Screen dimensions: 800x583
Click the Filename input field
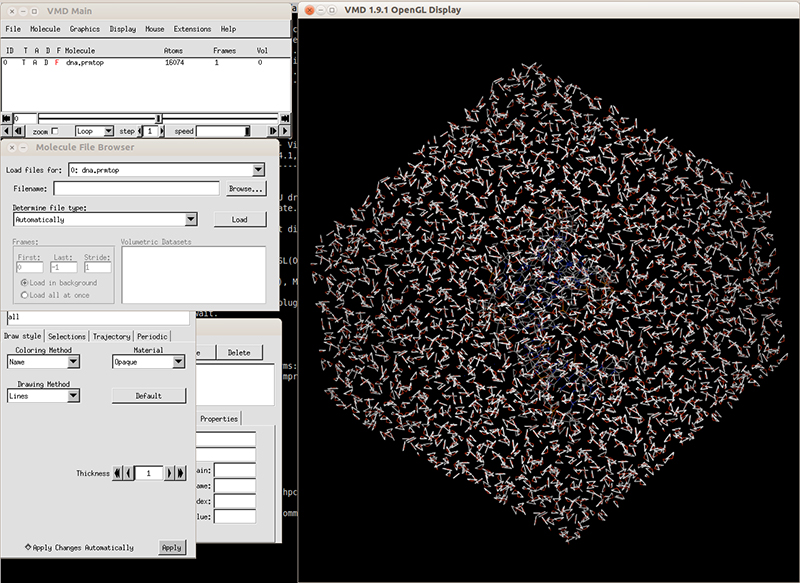[136, 188]
